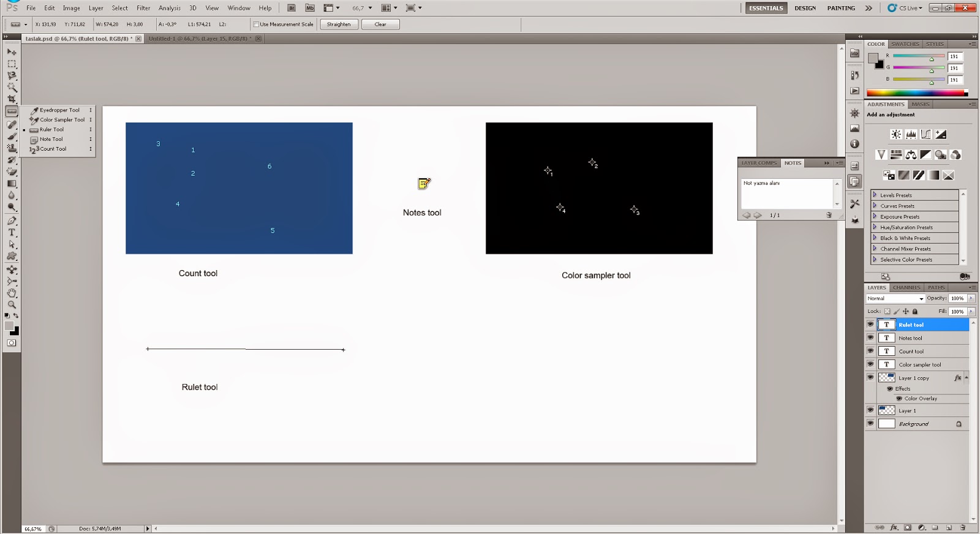Select the Crop tool

pos(12,99)
